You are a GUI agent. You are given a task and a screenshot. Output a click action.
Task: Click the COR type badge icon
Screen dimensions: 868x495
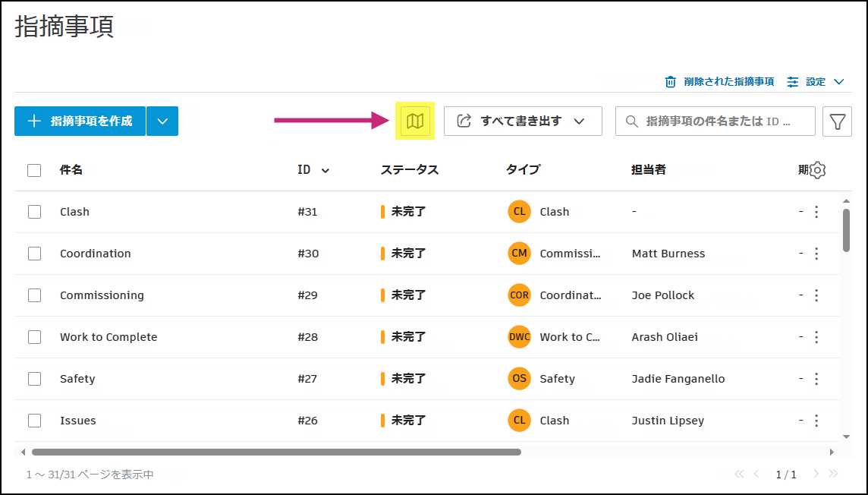[519, 295]
